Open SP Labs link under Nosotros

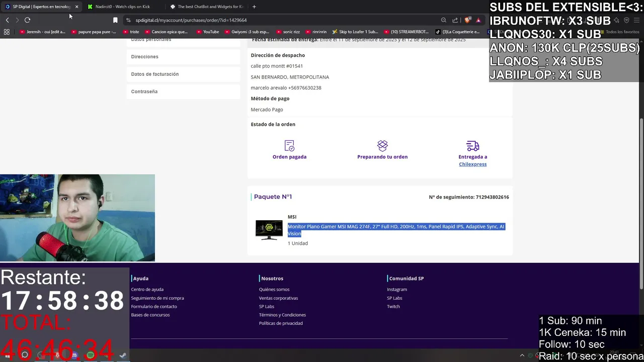click(x=267, y=307)
